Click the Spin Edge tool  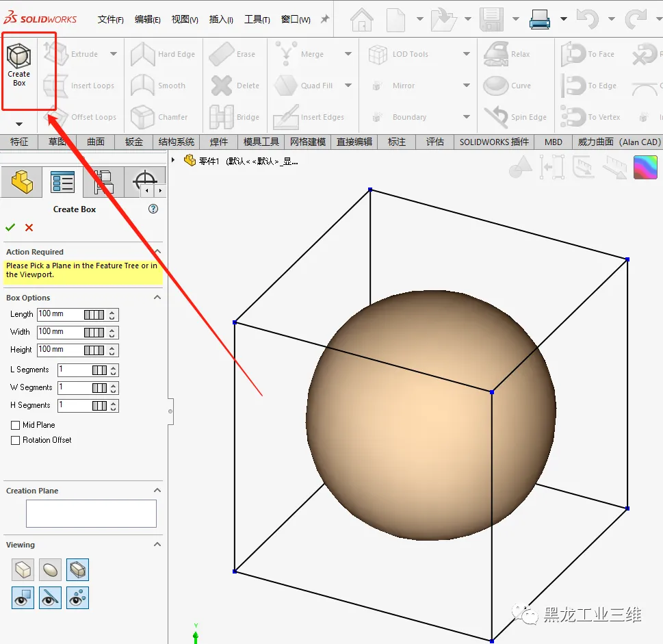515,117
